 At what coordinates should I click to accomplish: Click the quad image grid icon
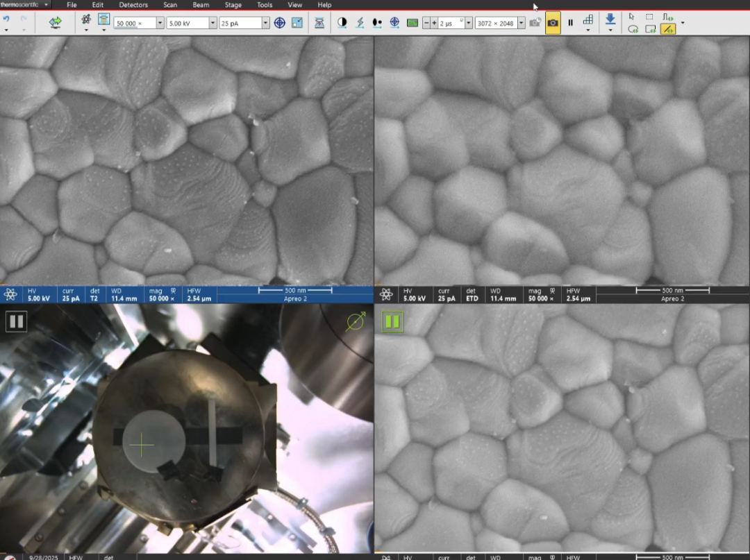tap(588, 19)
